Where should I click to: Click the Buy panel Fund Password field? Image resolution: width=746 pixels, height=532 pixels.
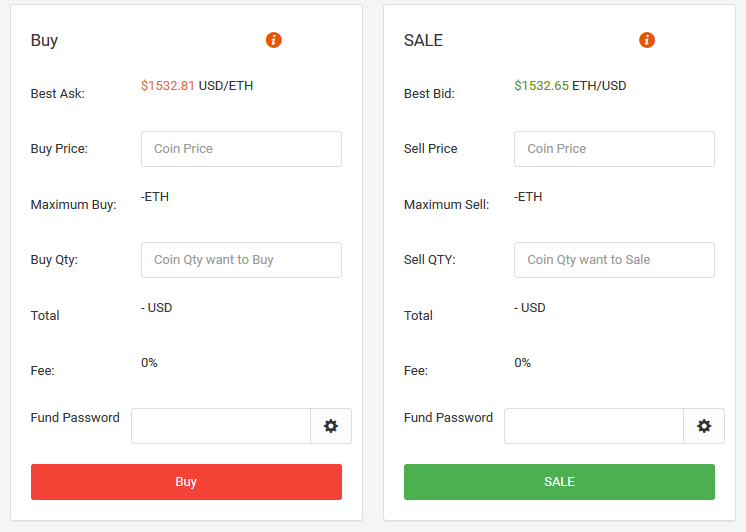(x=221, y=426)
